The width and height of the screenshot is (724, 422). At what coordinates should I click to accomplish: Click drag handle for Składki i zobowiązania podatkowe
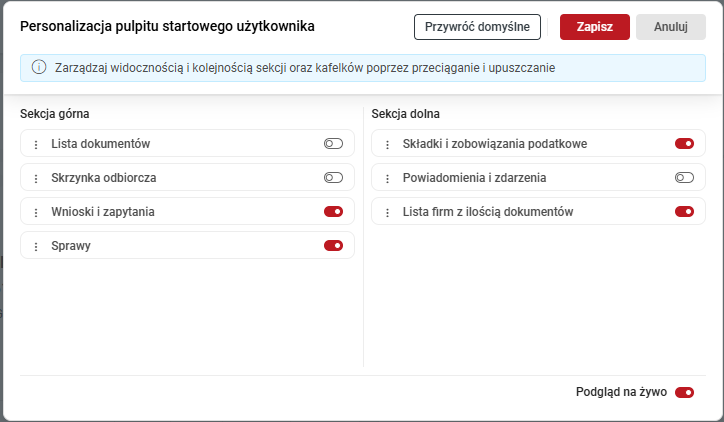coord(387,145)
